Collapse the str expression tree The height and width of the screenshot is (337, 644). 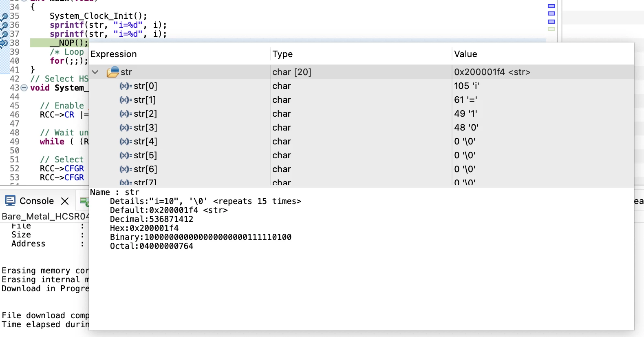(95, 72)
